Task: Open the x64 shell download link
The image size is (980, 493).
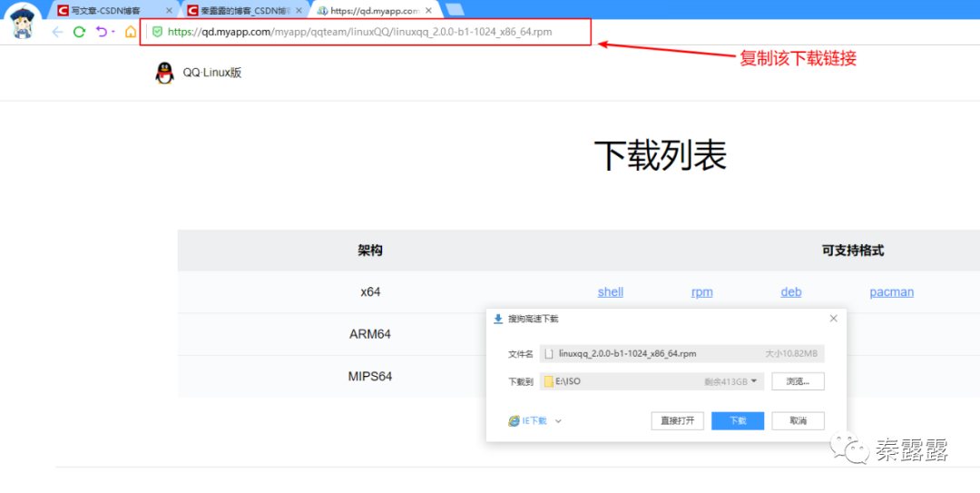Action: click(x=610, y=291)
